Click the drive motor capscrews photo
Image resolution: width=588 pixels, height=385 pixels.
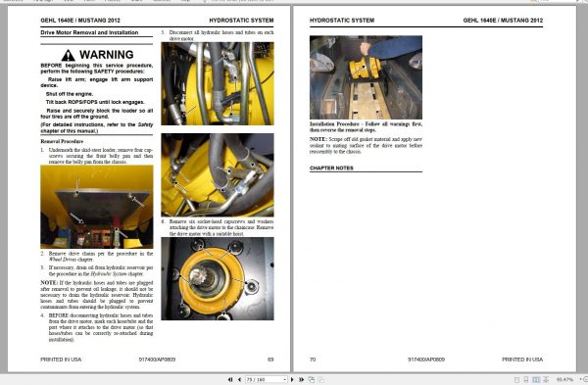click(x=218, y=278)
